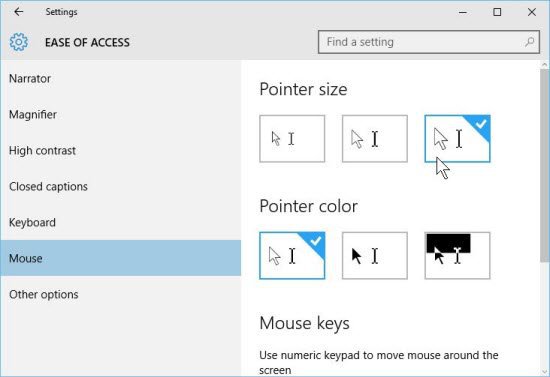Maximize the Settings window
The width and height of the screenshot is (550, 377).
pyautogui.click(x=497, y=12)
